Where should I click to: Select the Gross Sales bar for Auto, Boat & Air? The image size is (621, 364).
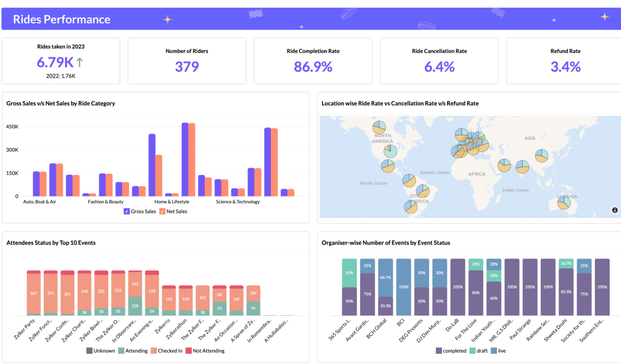pyautogui.click(x=36, y=184)
